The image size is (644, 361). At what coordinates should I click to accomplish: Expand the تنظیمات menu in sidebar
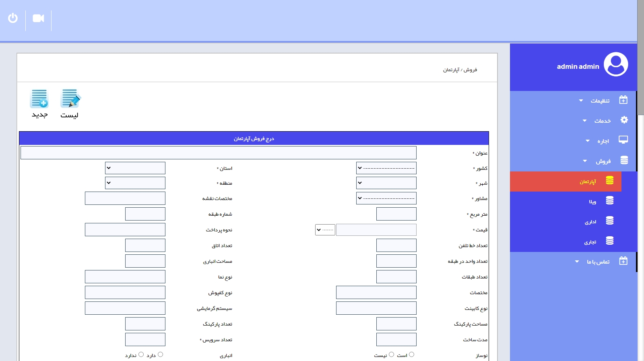point(600,101)
